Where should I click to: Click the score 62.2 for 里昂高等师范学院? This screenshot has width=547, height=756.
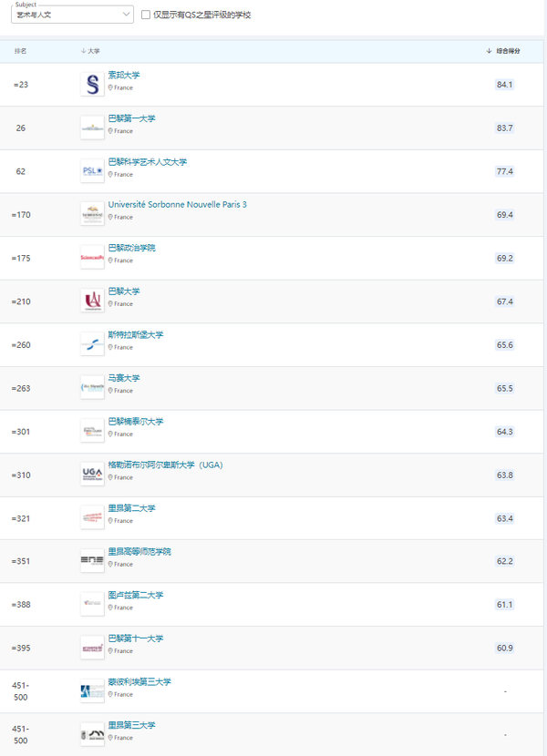pos(504,561)
